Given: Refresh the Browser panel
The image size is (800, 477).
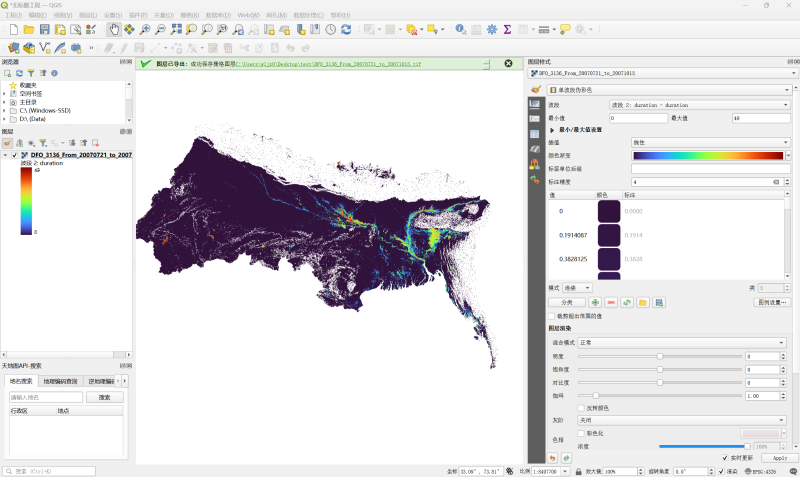Looking at the screenshot, I should (19, 73).
